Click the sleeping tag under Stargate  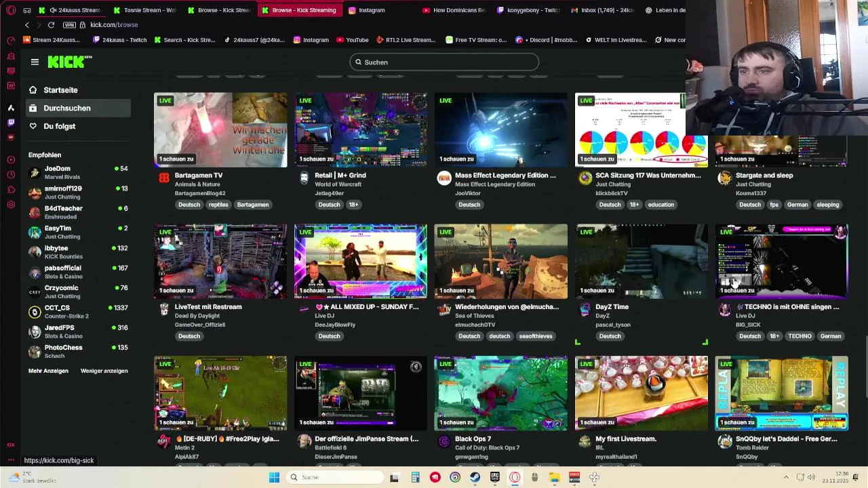[x=828, y=205]
